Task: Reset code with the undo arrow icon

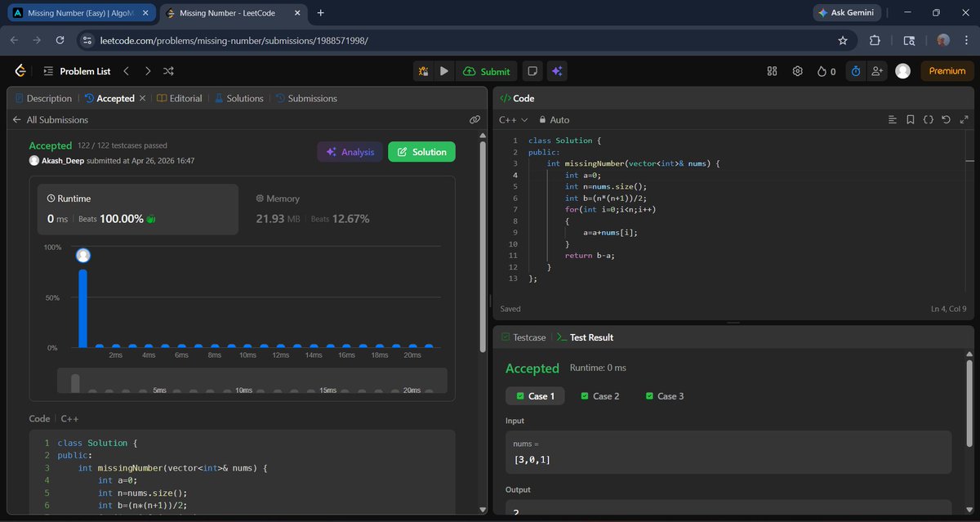Action: [946, 119]
